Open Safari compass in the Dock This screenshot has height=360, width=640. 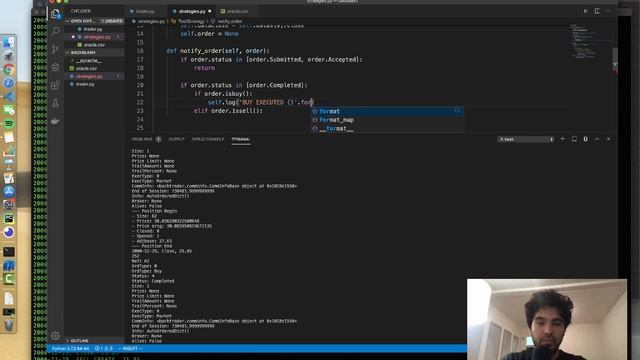(x=9, y=83)
